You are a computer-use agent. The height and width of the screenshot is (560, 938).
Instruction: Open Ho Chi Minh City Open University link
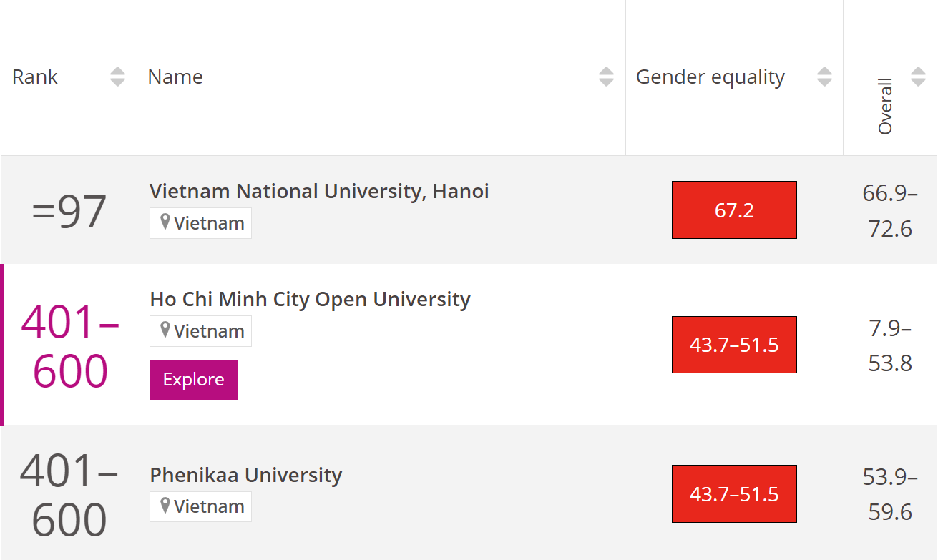310,299
